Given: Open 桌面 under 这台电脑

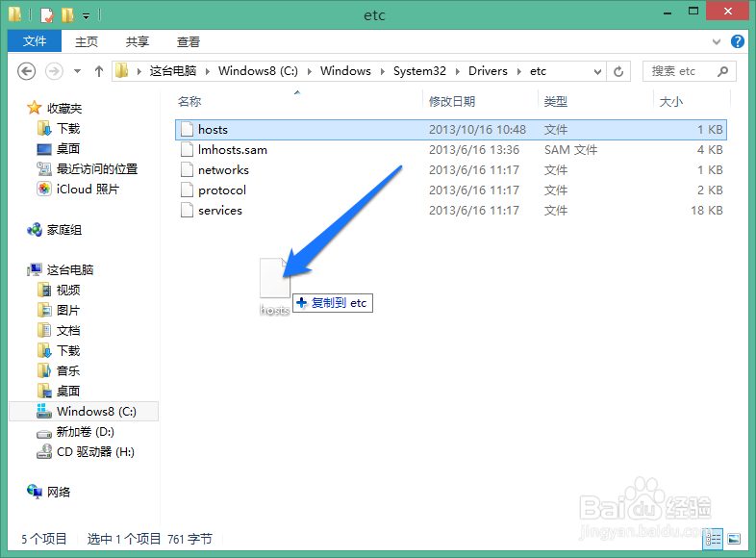Looking at the screenshot, I should coord(68,392).
